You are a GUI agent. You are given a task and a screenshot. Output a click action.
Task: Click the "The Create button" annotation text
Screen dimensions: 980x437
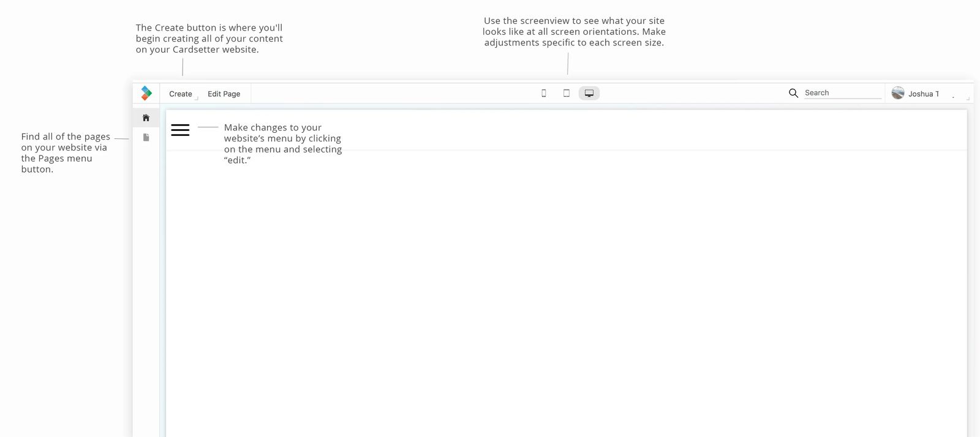[209, 39]
